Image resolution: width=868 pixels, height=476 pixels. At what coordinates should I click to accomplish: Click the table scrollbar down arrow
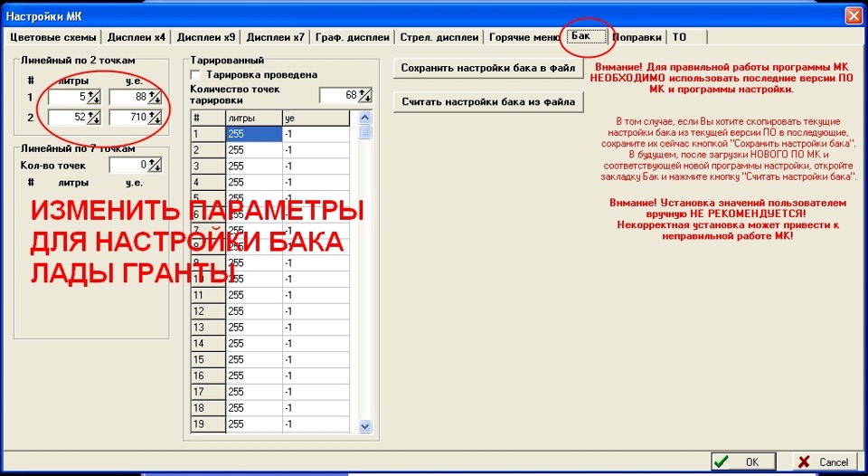tap(364, 426)
